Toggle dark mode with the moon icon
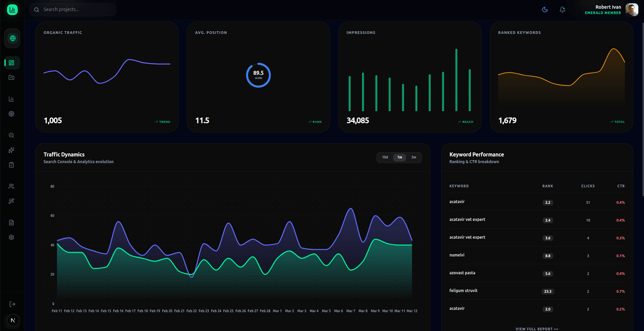The image size is (644, 331). click(545, 10)
